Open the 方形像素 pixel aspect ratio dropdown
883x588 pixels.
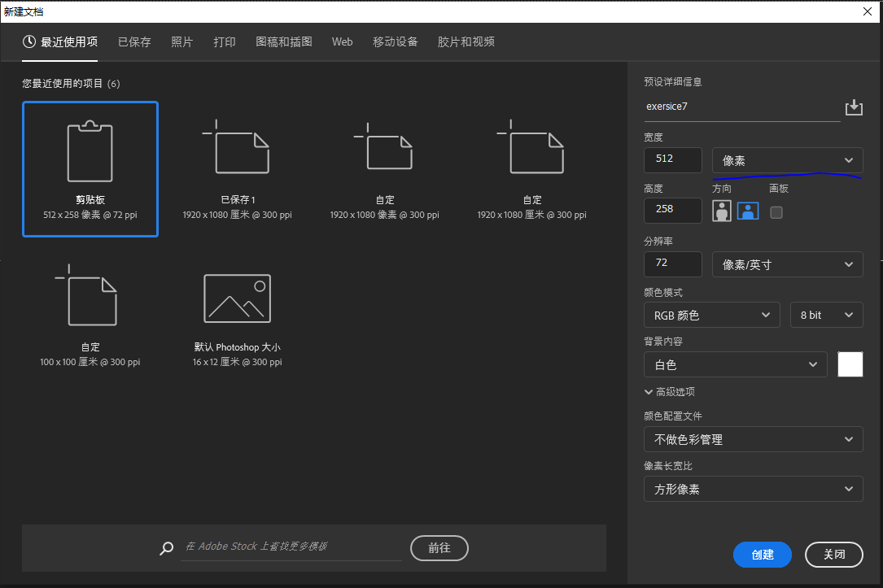click(x=754, y=489)
